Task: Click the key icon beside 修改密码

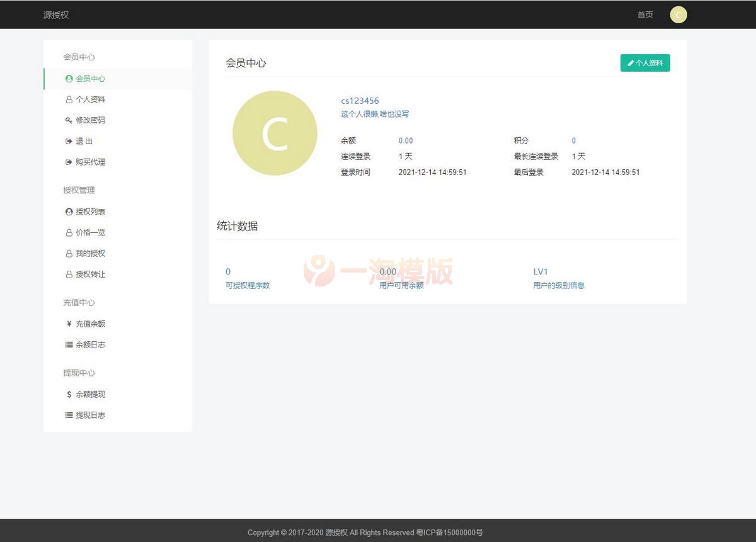Action: (x=69, y=120)
